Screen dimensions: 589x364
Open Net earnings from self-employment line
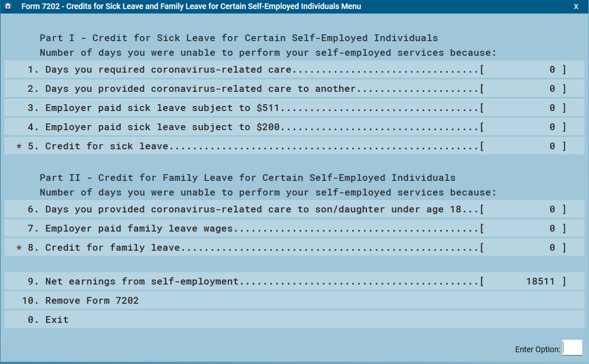click(x=141, y=282)
